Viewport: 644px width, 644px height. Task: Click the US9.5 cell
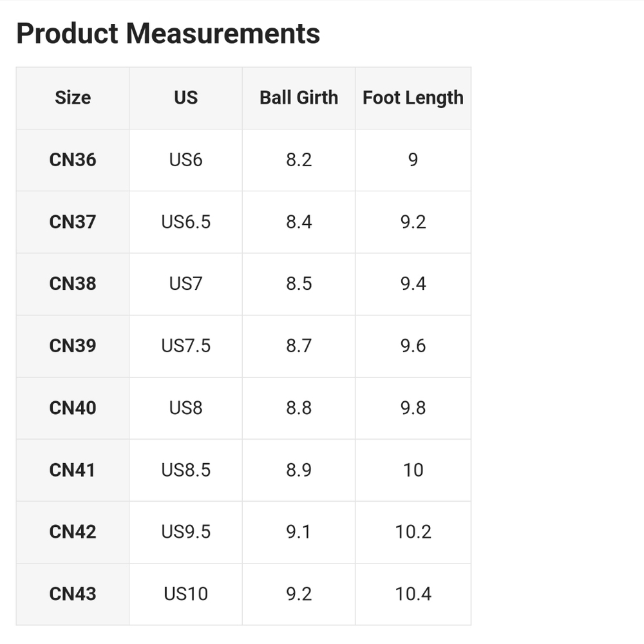pos(185,533)
